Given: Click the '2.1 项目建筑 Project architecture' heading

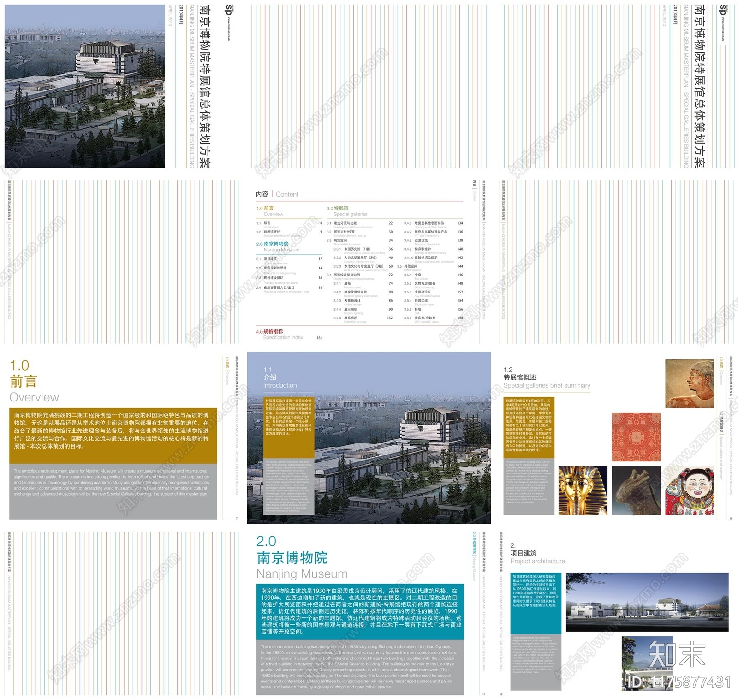Looking at the screenshot, I should coord(537,553).
